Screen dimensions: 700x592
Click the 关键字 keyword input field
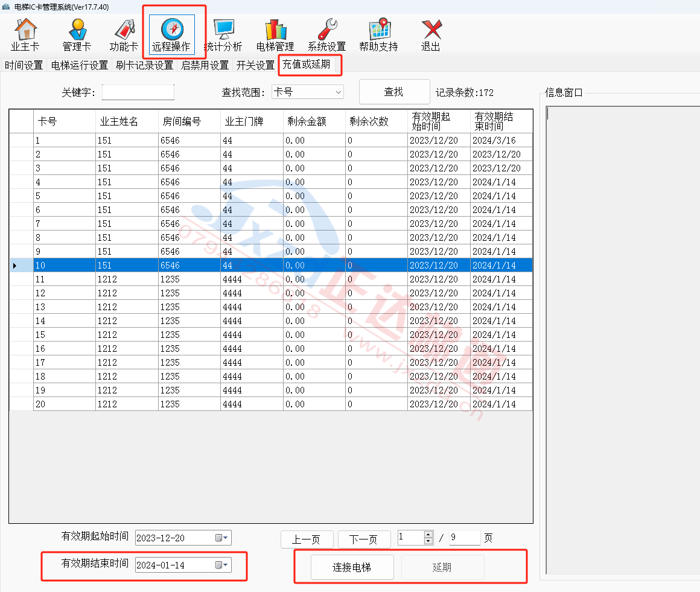[x=138, y=92]
